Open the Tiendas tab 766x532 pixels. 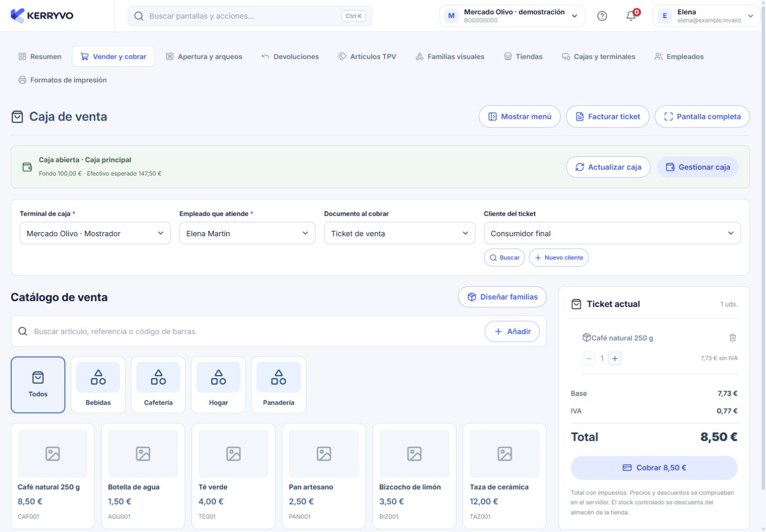pyautogui.click(x=523, y=56)
